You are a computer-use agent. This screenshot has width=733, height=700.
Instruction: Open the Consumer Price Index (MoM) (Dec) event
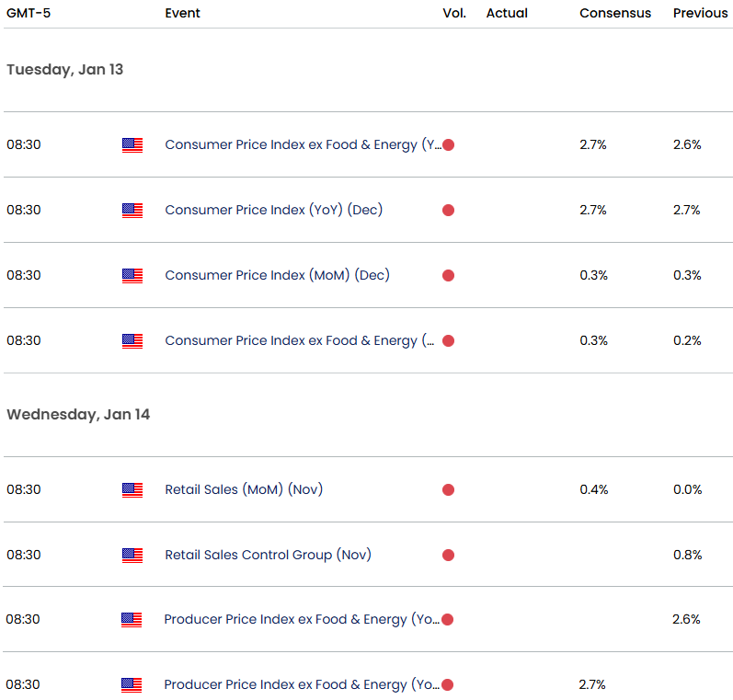click(277, 275)
